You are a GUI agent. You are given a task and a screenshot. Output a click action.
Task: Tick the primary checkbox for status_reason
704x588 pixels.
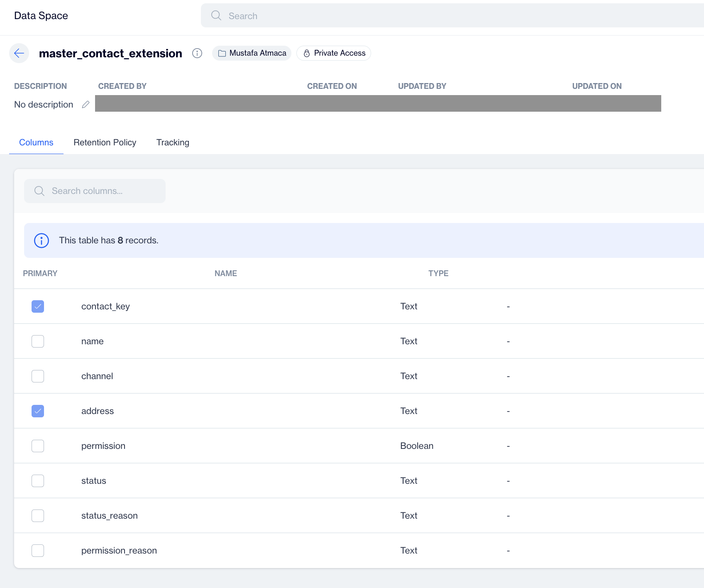[x=38, y=516]
